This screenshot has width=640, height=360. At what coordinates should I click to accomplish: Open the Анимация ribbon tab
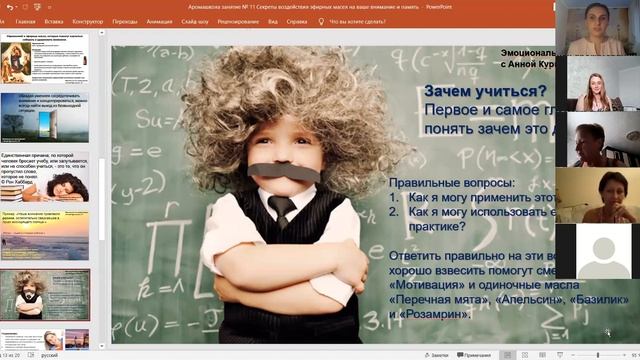(159, 22)
